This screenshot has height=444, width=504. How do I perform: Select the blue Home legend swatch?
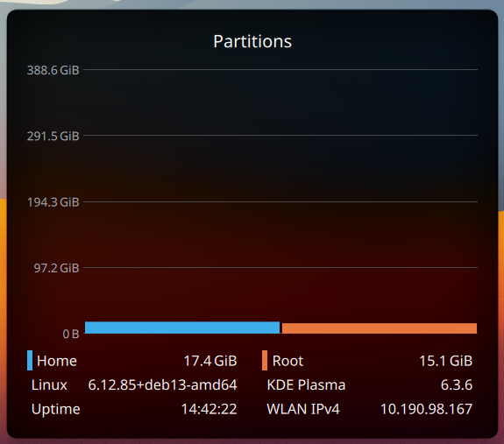(30, 361)
